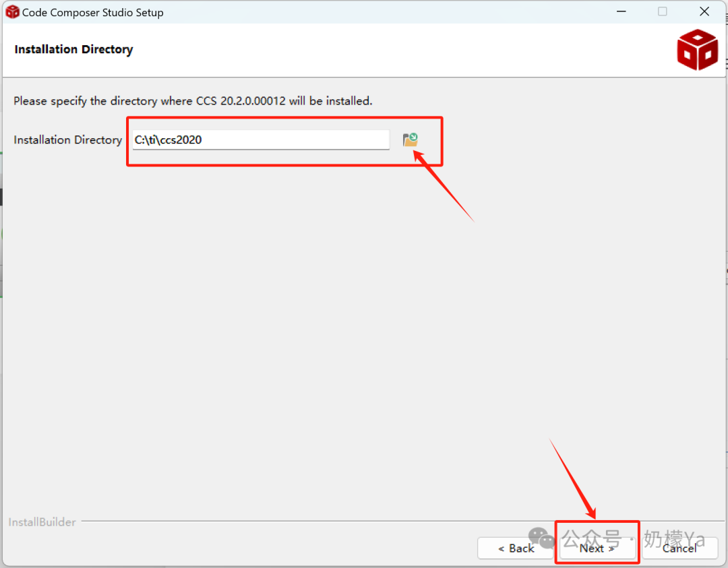This screenshot has width=728, height=568.
Task: Click the red arrow pointing toward Next button
Action: click(x=572, y=478)
